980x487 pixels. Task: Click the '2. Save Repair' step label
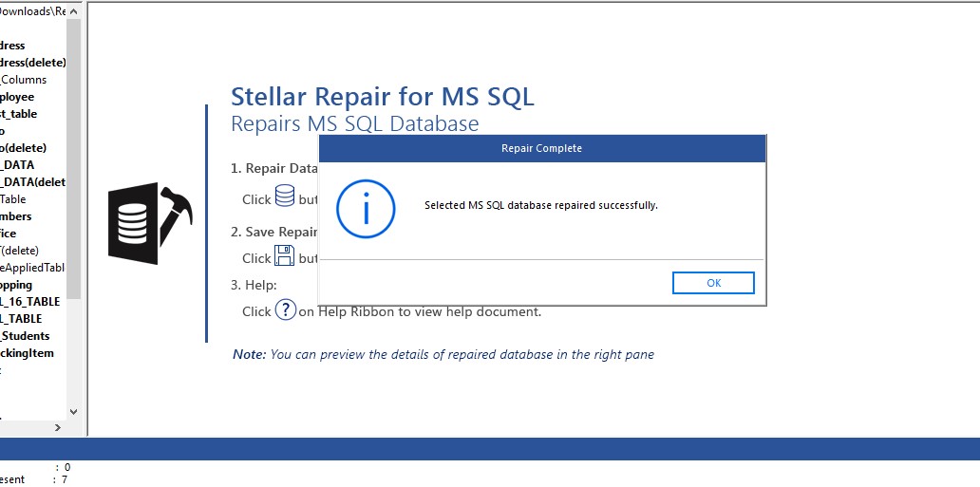point(274,232)
